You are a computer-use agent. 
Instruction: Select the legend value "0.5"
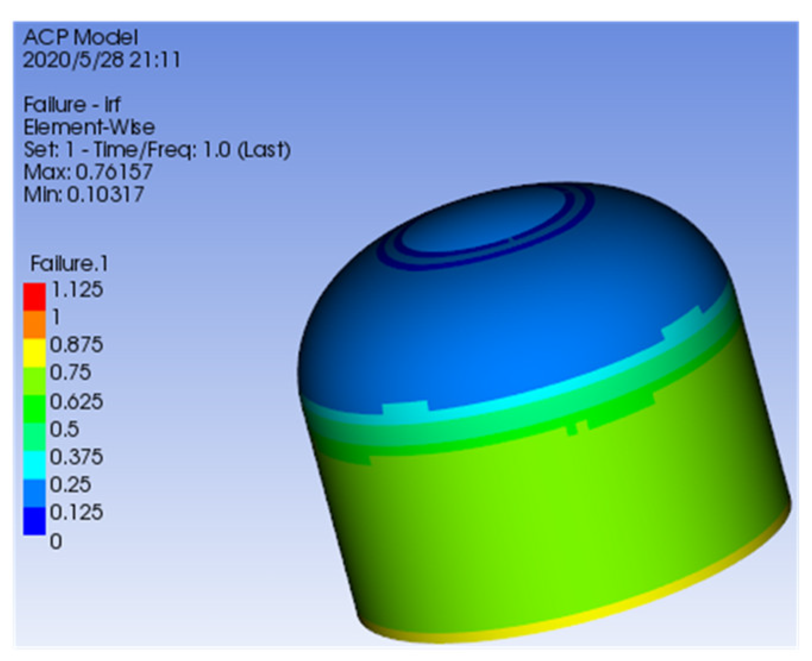point(64,429)
